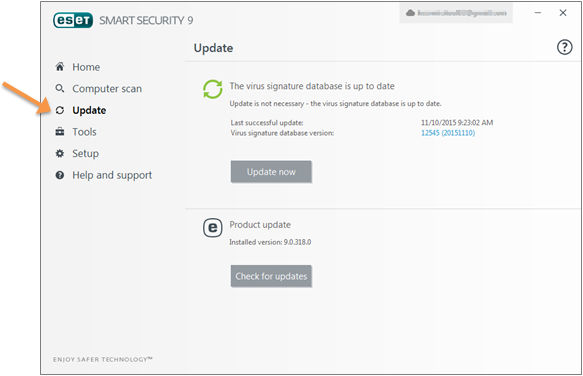Open virus database version 12545 link
This screenshot has width=583, height=376.
448,133
